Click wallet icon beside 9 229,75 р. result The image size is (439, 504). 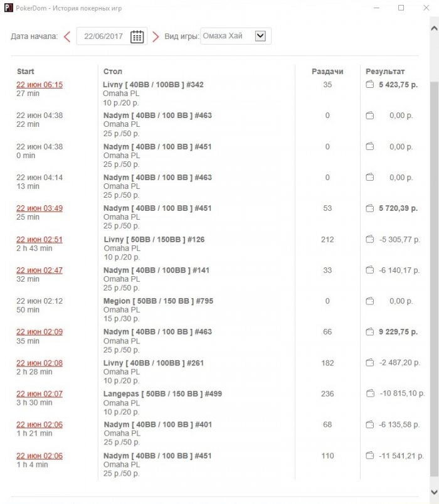[370, 332]
